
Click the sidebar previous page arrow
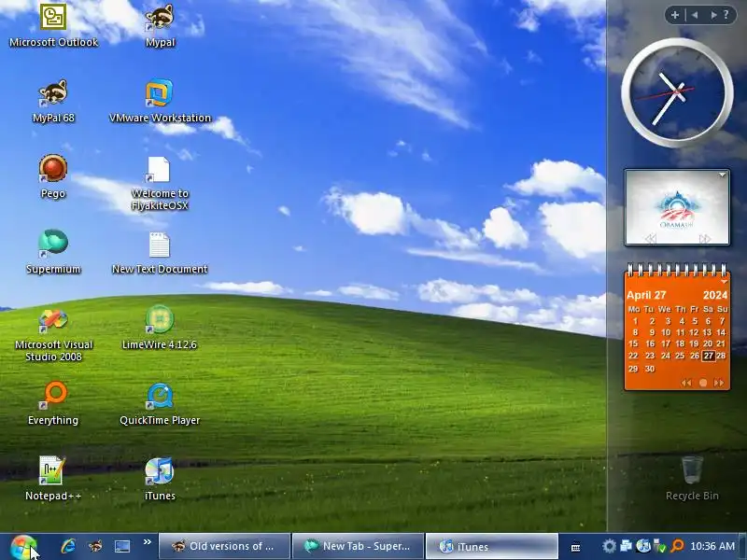[x=695, y=15]
